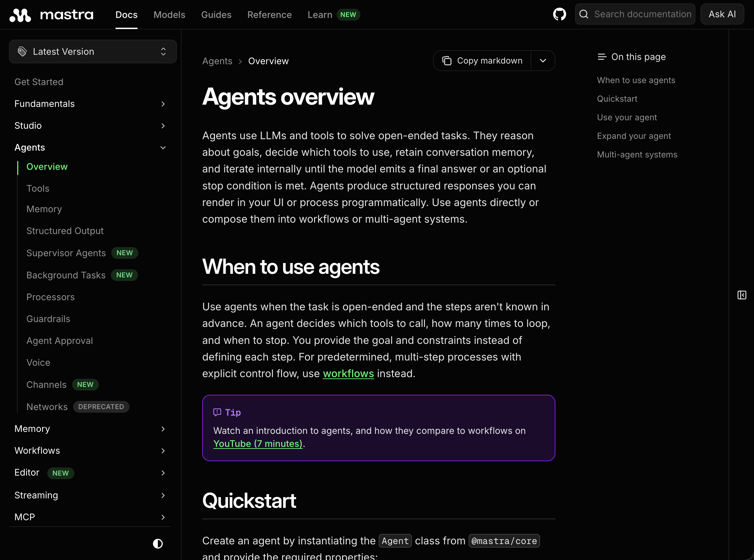Open the Latest Version selector
This screenshot has width=754, height=560.
(93, 52)
